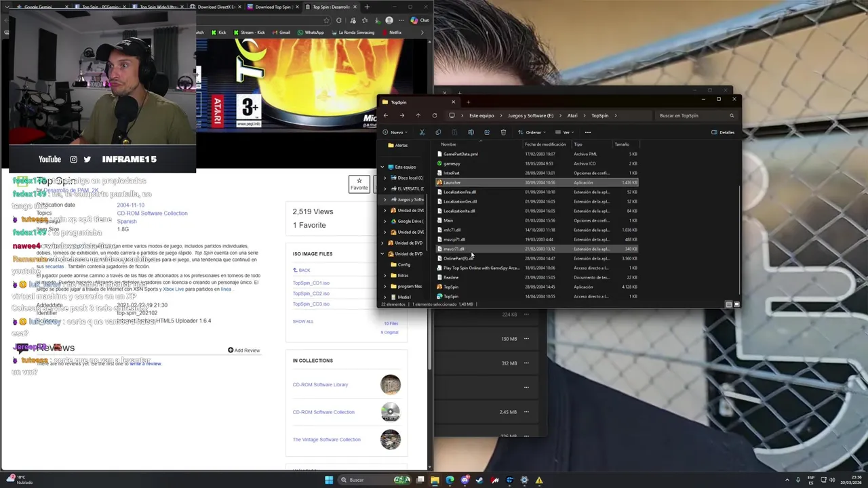This screenshot has width=868, height=488.
Task: Open the Netflix bookmark
Action: [x=392, y=33]
